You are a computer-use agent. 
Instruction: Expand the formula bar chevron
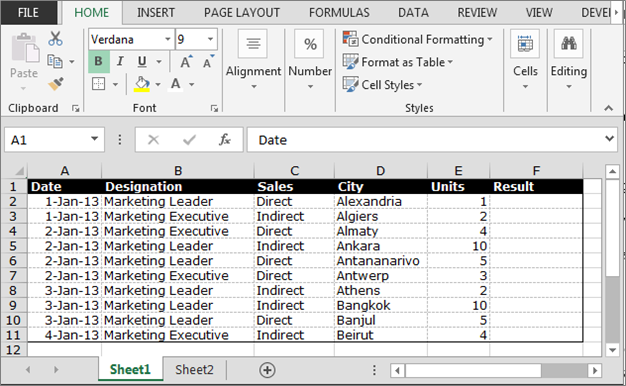click(x=609, y=139)
